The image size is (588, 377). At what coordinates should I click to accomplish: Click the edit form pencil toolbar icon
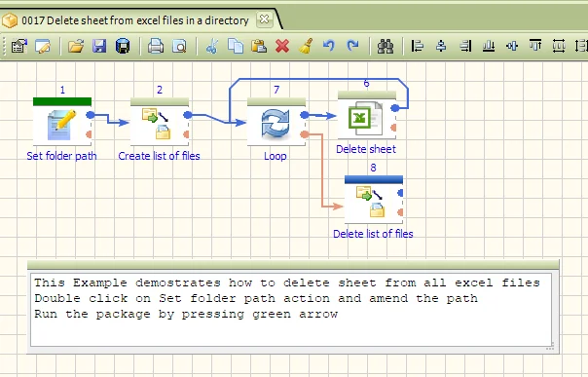pyautogui.click(x=43, y=46)
